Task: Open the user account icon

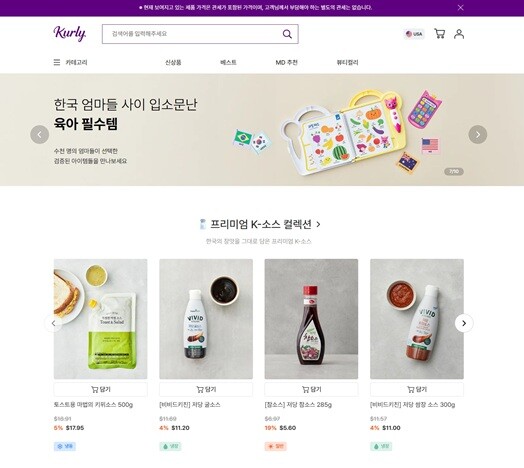Action: pyautogui.click(x=459, y=34)
